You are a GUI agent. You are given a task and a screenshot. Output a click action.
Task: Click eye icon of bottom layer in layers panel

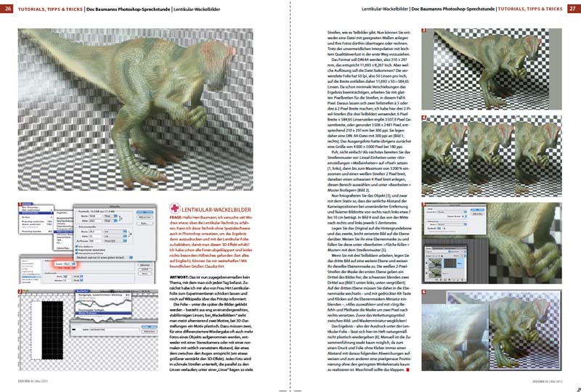(x=426, y=273)
